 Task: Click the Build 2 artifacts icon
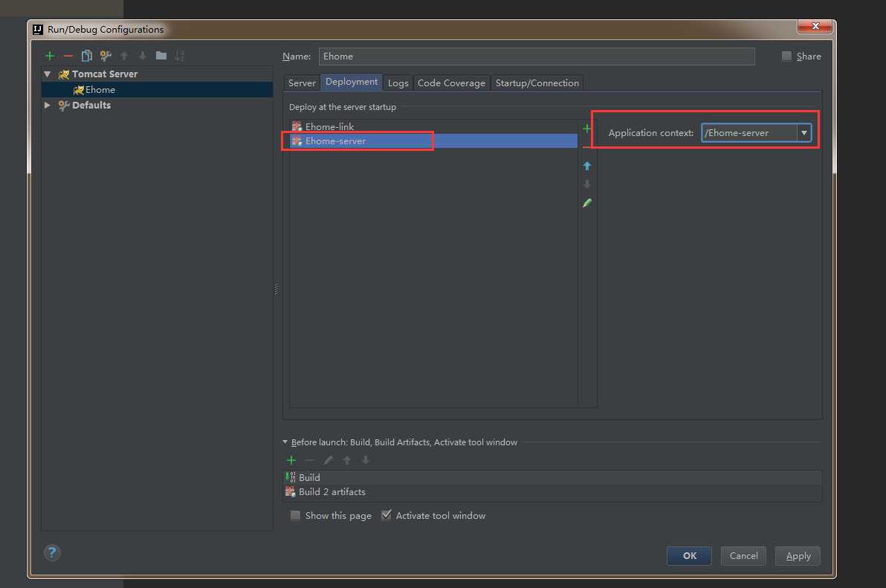(x=291, y=491)
